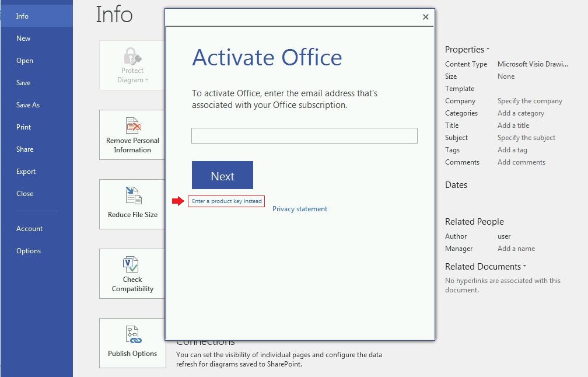Click the Template property label
This screenshot has height=377, width=588.
[x=460, y=89]
